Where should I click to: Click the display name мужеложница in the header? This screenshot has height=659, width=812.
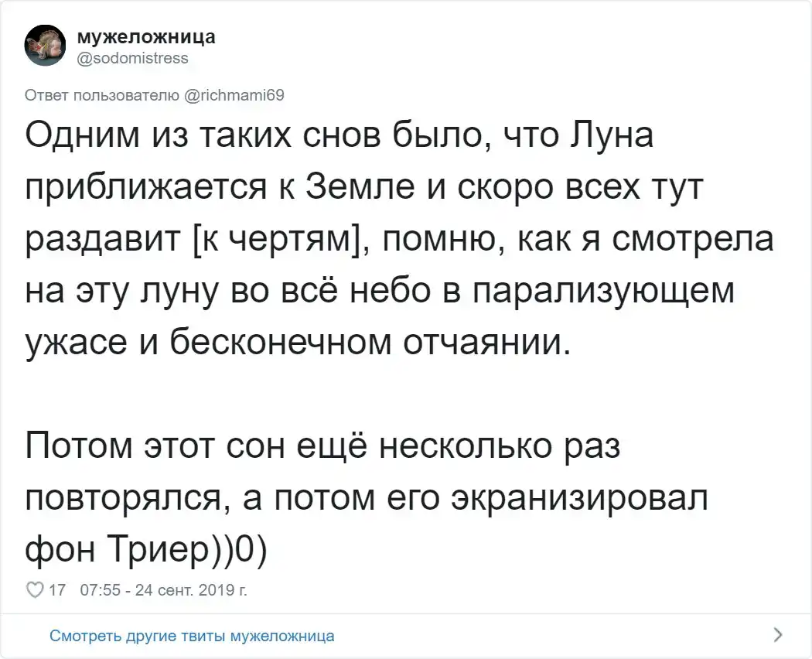pos(146,37)
